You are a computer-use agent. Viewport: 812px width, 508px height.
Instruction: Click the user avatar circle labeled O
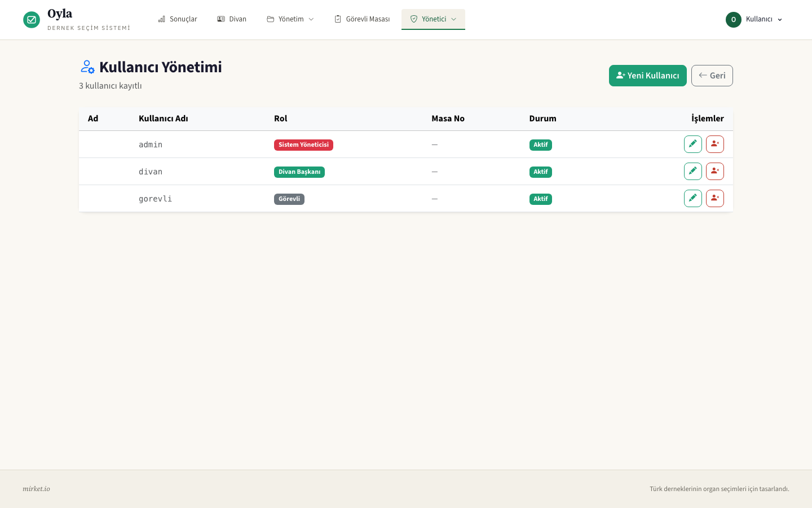pos(734,20)
